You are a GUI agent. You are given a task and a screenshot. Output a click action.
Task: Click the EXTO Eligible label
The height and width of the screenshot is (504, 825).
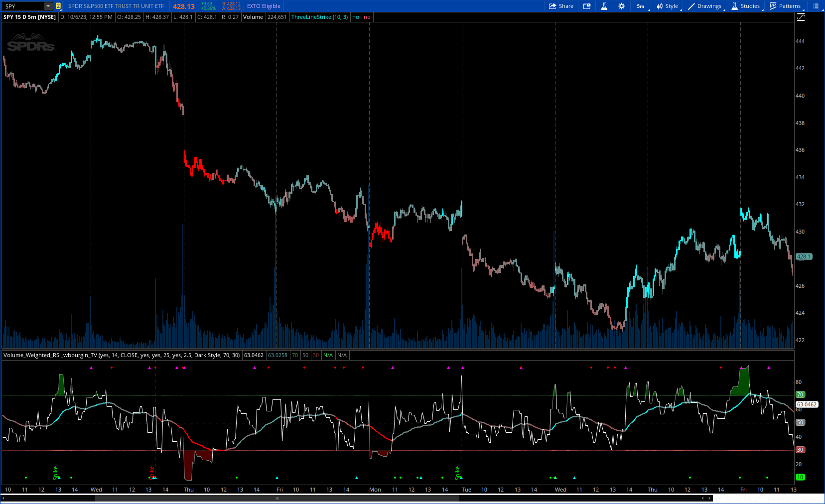click(264, 6)
